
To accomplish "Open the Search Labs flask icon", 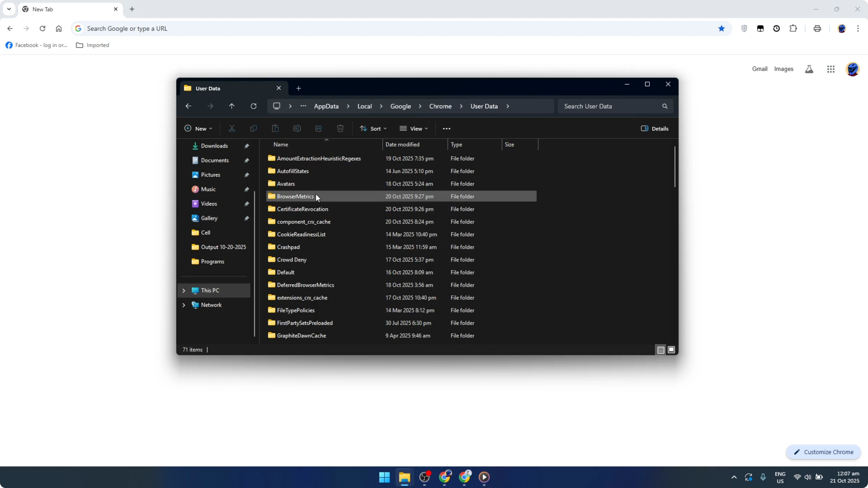I will (809, 69).
